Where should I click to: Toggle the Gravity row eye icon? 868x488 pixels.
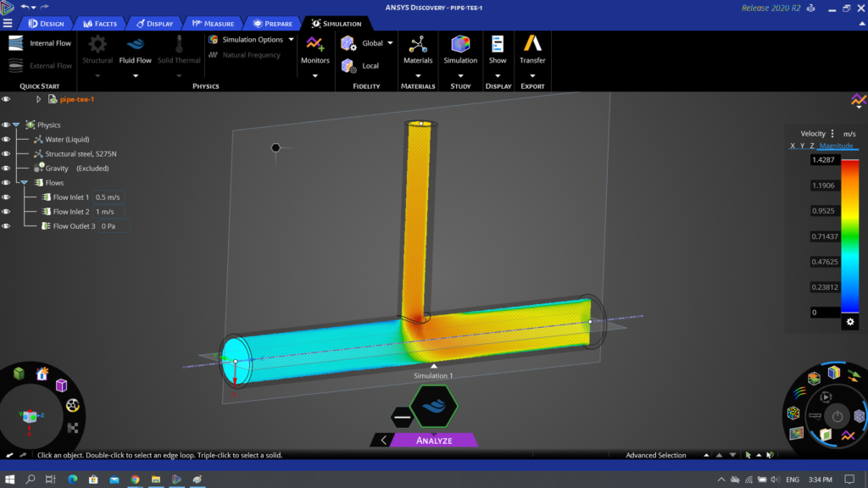point(6,169)
